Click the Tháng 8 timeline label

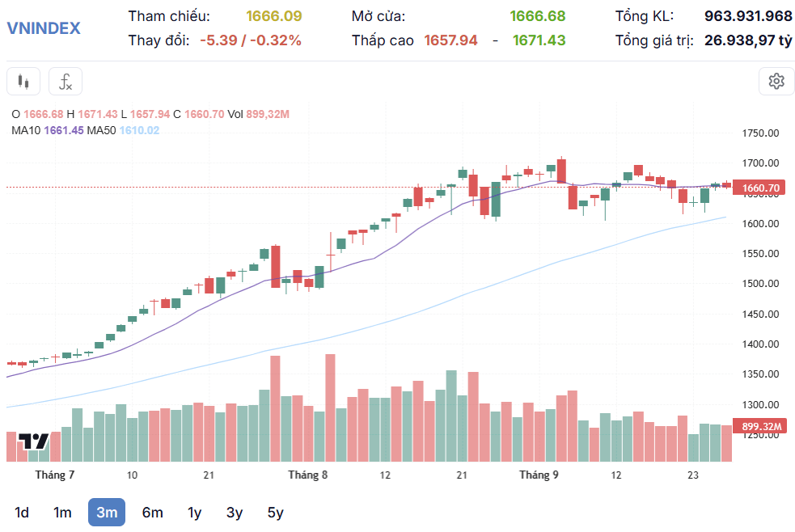[308, 475]
